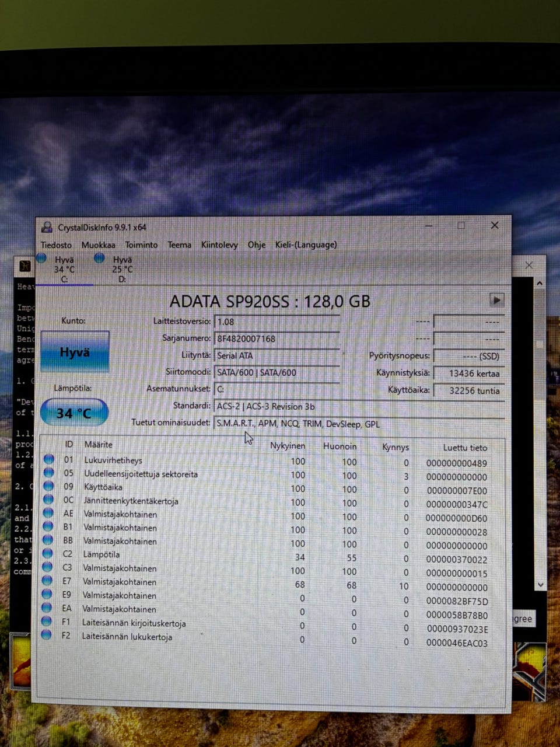
Task: Click the Kynnys column header
Action: pos(395,447)
